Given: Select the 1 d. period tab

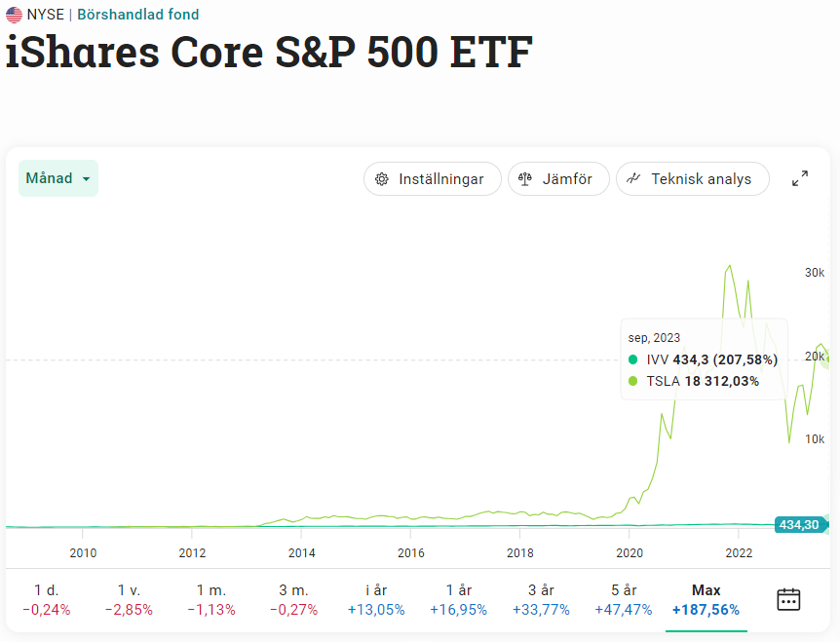Looking at the screenshot, I should 46,599.
